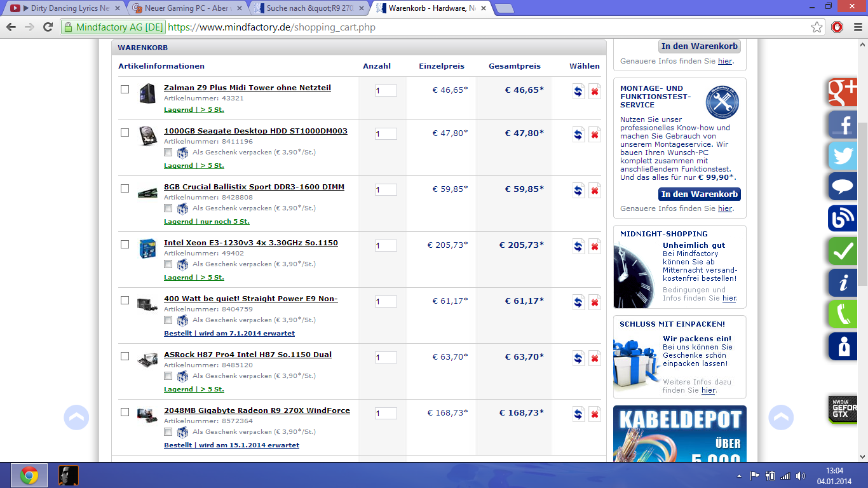Select the ASRock H87 Pro4 row checkbox

[125, 356]
